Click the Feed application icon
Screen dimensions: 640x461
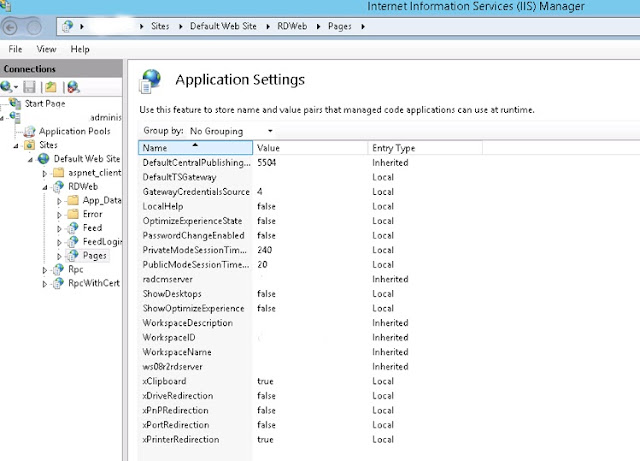coord(73,227)
